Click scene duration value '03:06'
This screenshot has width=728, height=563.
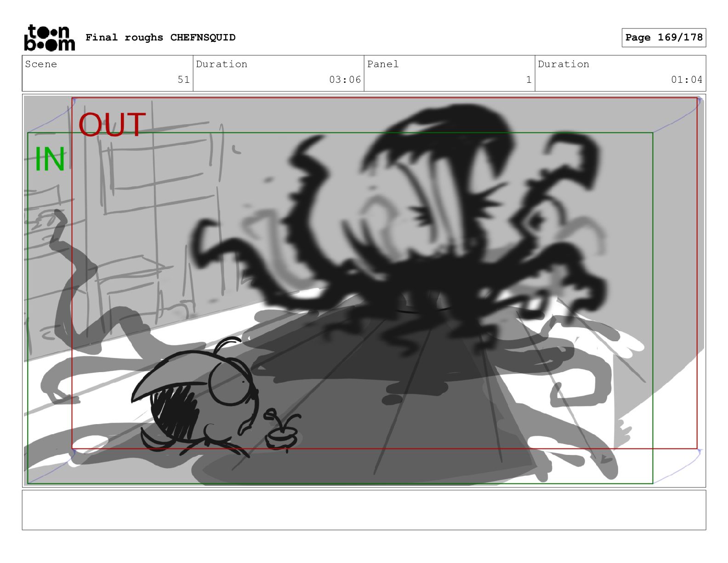coord(345,80)
